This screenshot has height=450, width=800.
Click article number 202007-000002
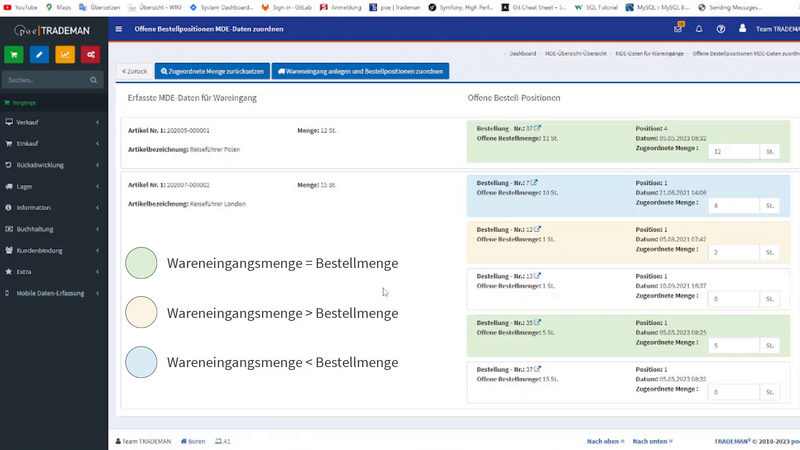[x=188, y=185]
